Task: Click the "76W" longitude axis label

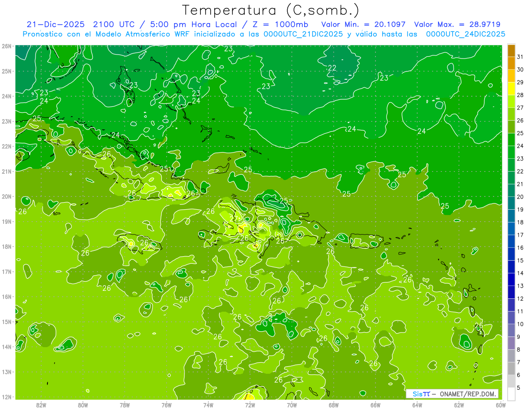Action: (x=166, y=405)
